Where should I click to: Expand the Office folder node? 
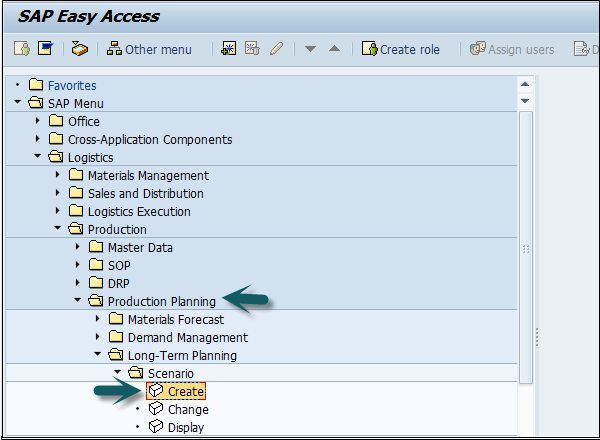[38, 122]
